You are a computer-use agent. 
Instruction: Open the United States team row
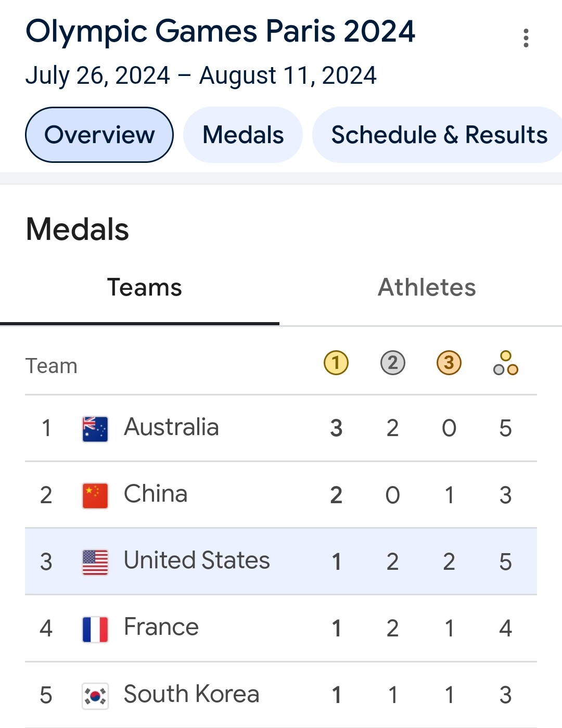coord(281,561)
